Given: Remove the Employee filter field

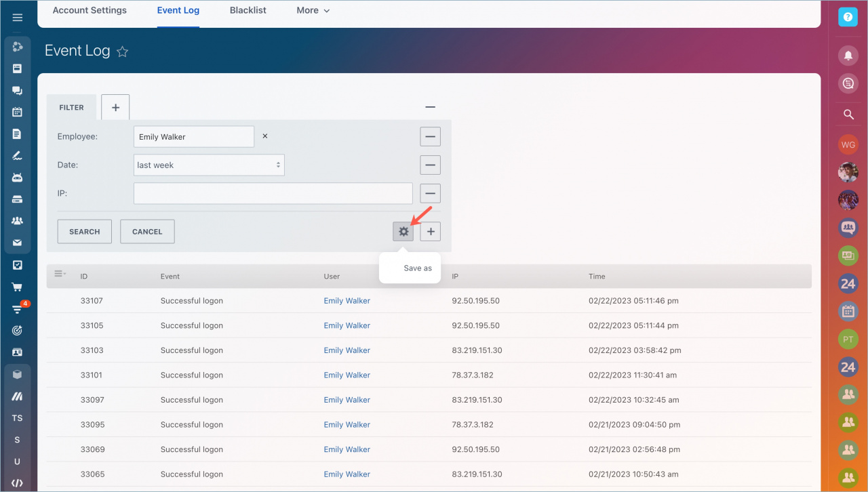Looking at the screenshot, I should coord(430,136).
